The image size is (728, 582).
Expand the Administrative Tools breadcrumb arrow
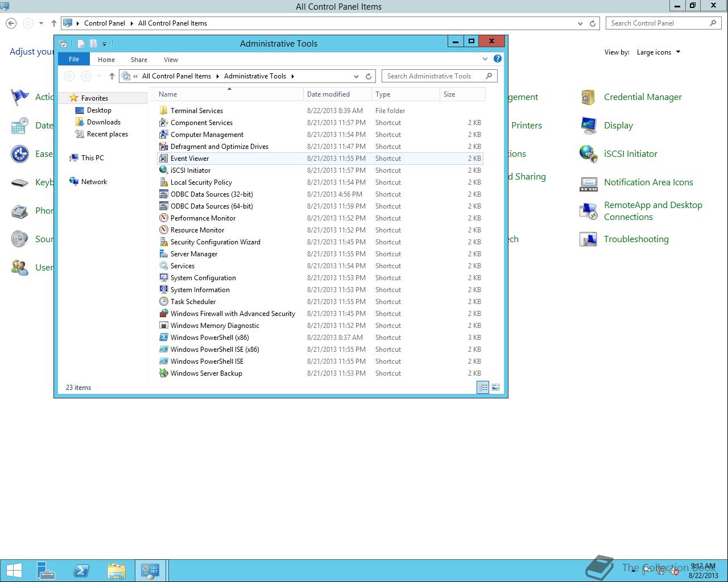[x=292, y=76]
